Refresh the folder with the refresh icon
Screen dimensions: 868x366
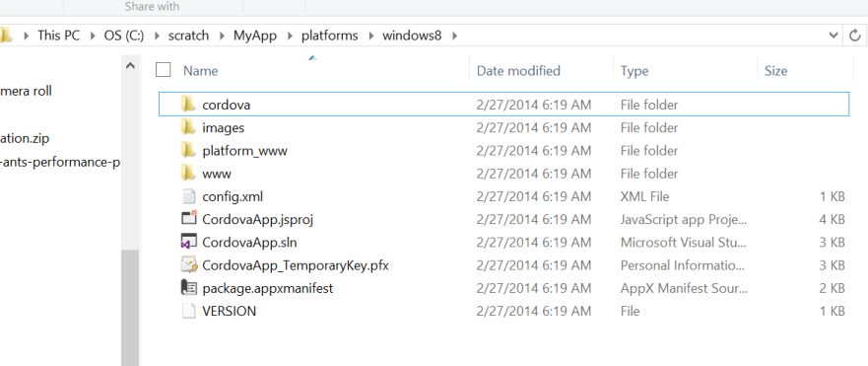pyautogui.click(x=855, y=37)
